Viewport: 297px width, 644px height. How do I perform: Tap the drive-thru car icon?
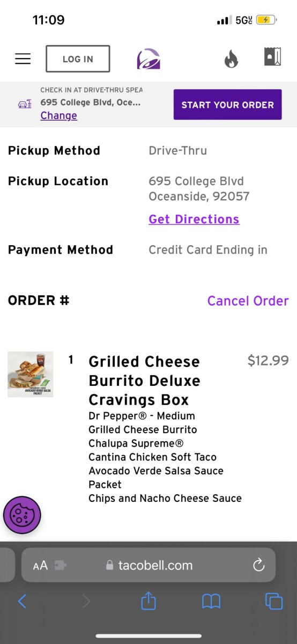25,104
